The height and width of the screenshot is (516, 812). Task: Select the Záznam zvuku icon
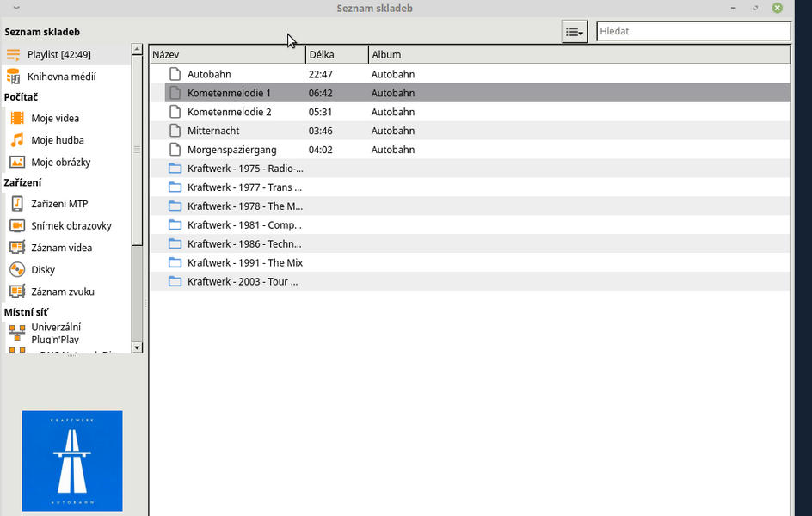17,292
